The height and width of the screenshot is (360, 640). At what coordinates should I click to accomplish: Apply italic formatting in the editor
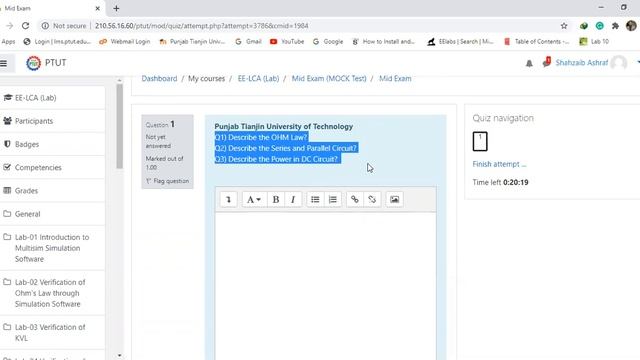pyautogui.click(x=293, y=200)
